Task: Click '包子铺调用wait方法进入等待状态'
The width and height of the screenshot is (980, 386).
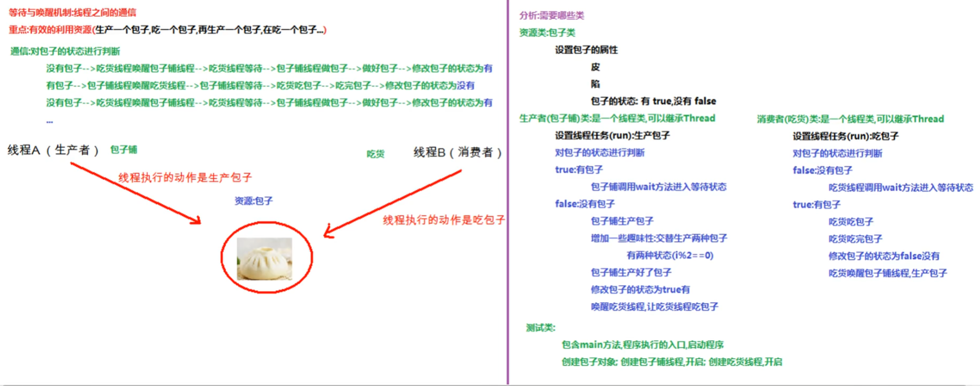Action: (659, 187)
